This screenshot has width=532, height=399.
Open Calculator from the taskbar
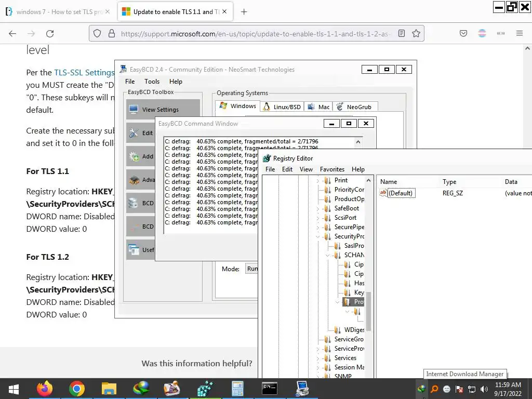tap(237, 389)
